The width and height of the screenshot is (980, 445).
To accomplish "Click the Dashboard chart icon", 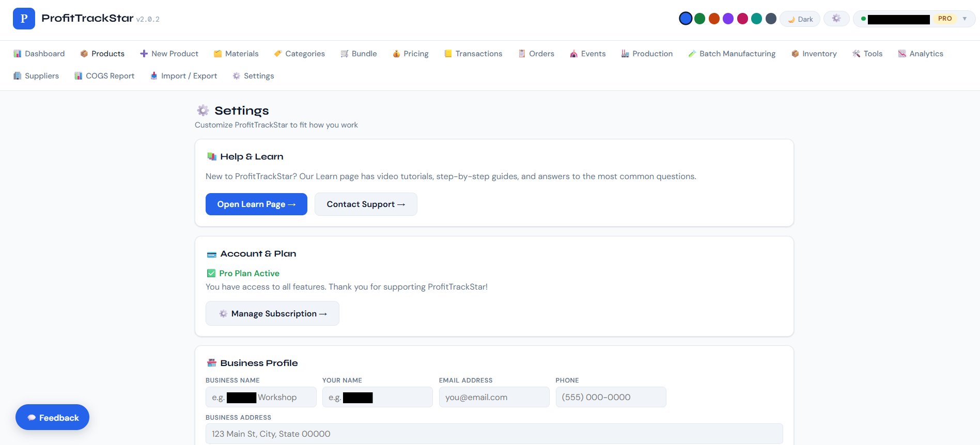I will [x=18, y=54].
